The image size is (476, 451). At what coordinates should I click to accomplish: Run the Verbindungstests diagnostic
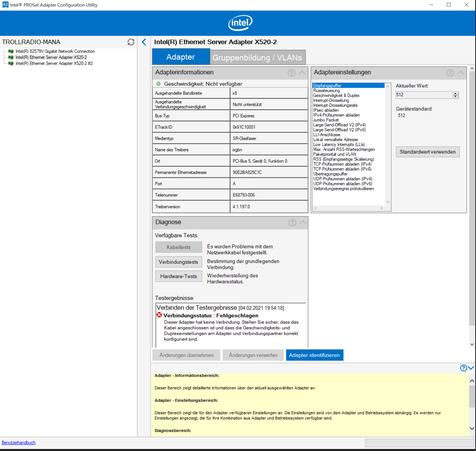click(179, 262)
